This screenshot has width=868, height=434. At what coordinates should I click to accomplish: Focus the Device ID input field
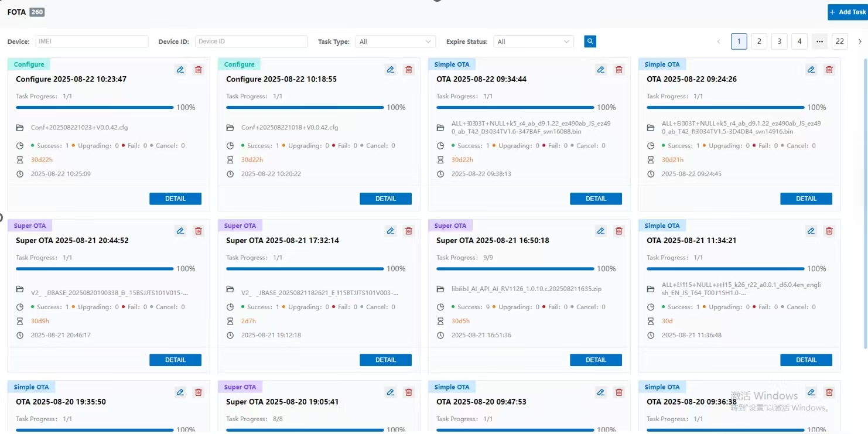click(x=251, y=42)
